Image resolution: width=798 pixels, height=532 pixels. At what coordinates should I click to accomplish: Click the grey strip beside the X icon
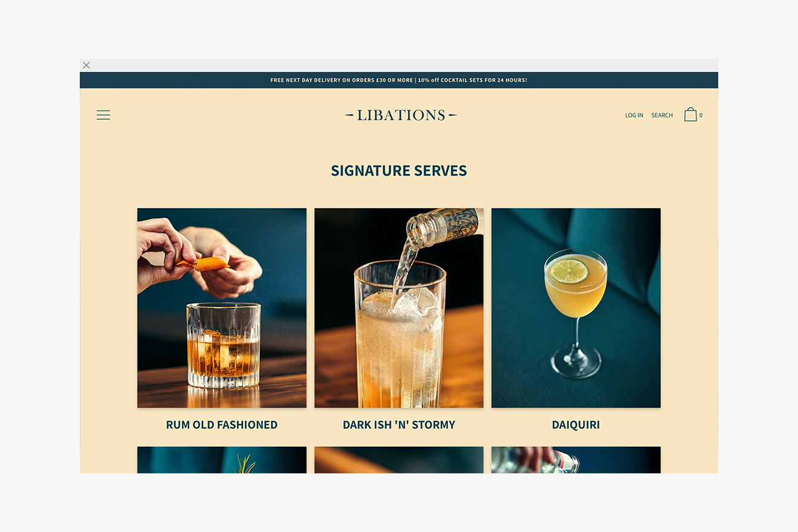(405, 65)
